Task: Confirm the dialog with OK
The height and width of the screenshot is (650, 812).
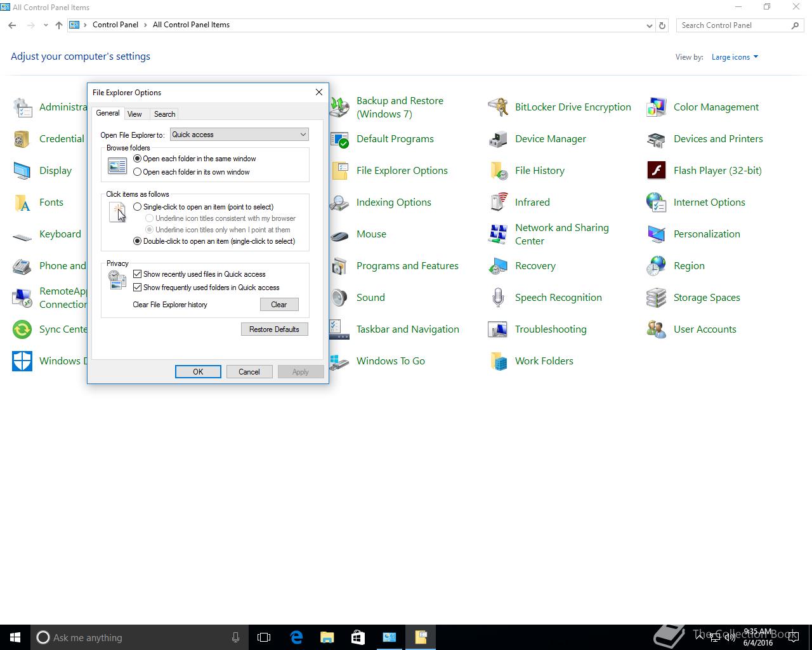Action: click(x=198, y=372)
